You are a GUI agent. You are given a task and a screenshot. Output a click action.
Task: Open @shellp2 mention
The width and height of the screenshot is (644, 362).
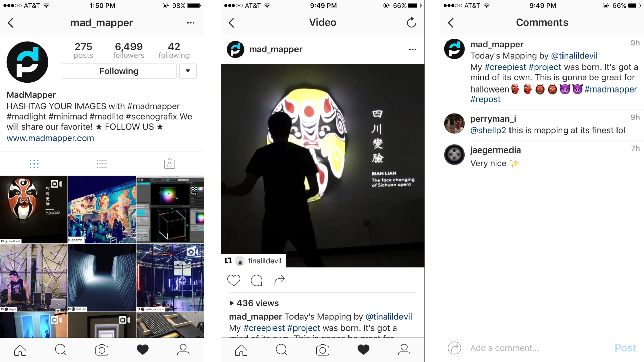coord(488,130)
